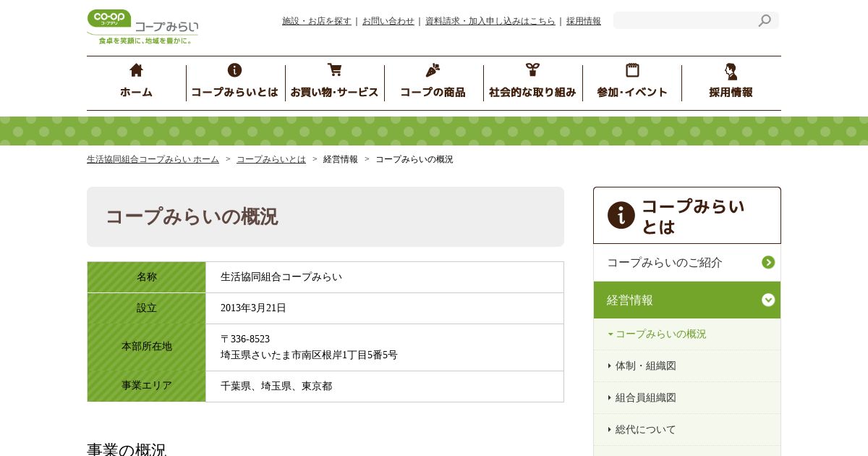Click the info icon in the sidebar header
The width and height of the screenshot is (868, 456).
point(621,215)
